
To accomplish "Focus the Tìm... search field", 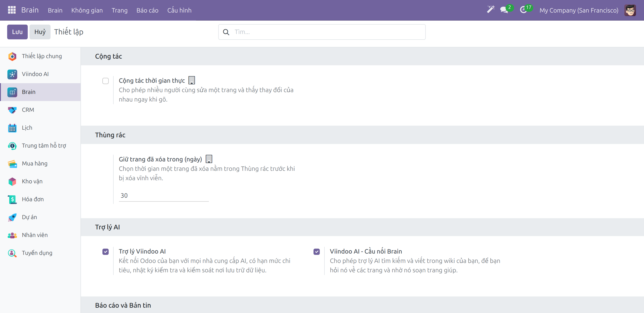I will pyautogui.click(x=322, y=32).
